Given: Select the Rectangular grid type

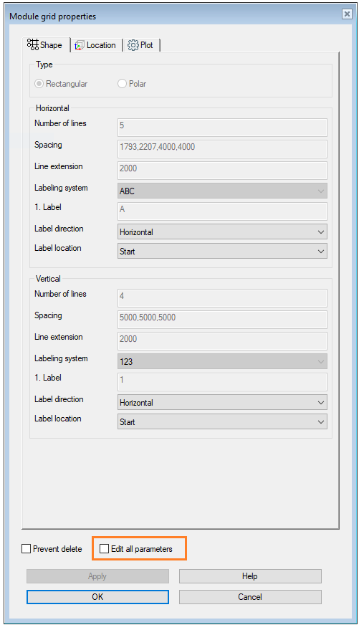Looking at the screenshot, I should [x=62, y=84].
